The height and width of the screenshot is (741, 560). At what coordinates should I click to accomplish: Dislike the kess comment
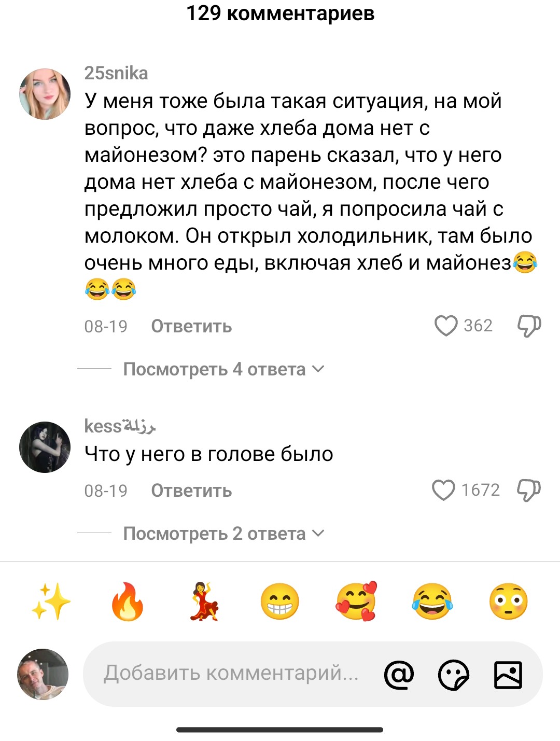click(x=529, y=490)
